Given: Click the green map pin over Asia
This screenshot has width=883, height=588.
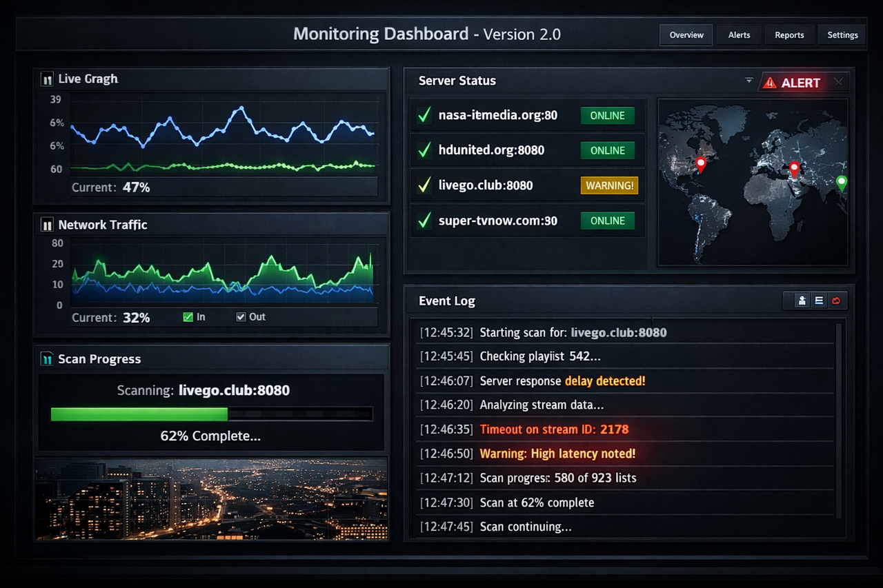Looking at the screenshot, I should pyautogui.click(x=841, y=183).
